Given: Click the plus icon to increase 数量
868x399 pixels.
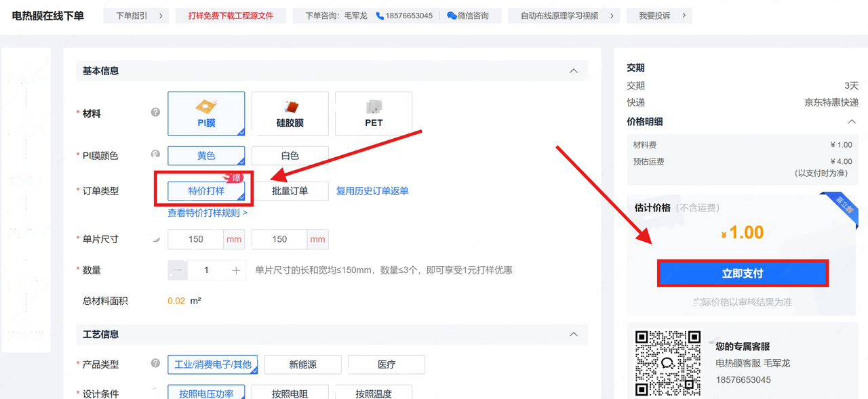Looking at the screenshot, I should [236, 270].
